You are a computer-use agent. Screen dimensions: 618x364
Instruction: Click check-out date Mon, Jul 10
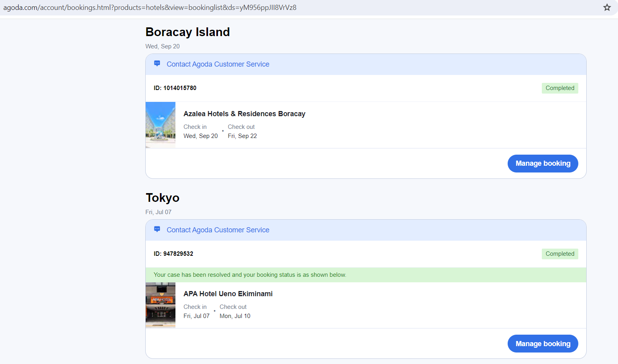(x=235, y=316)
